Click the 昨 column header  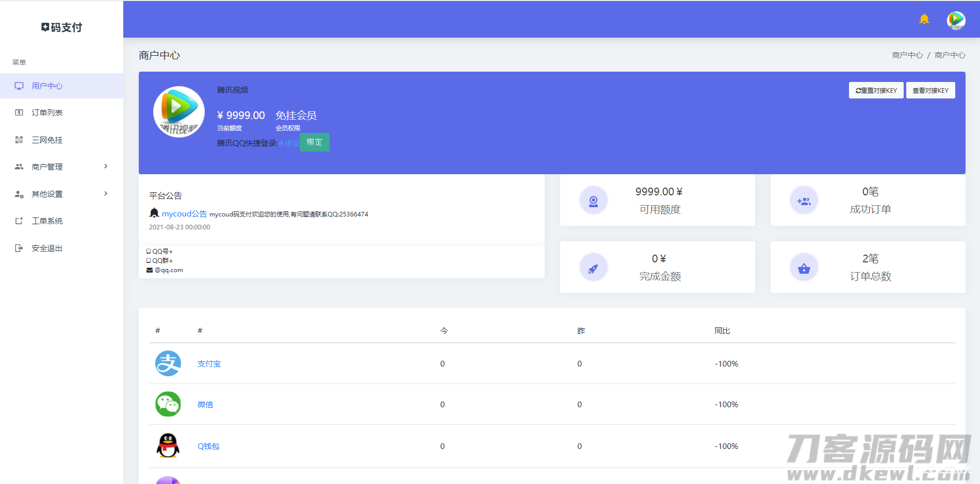coord(581,331)
